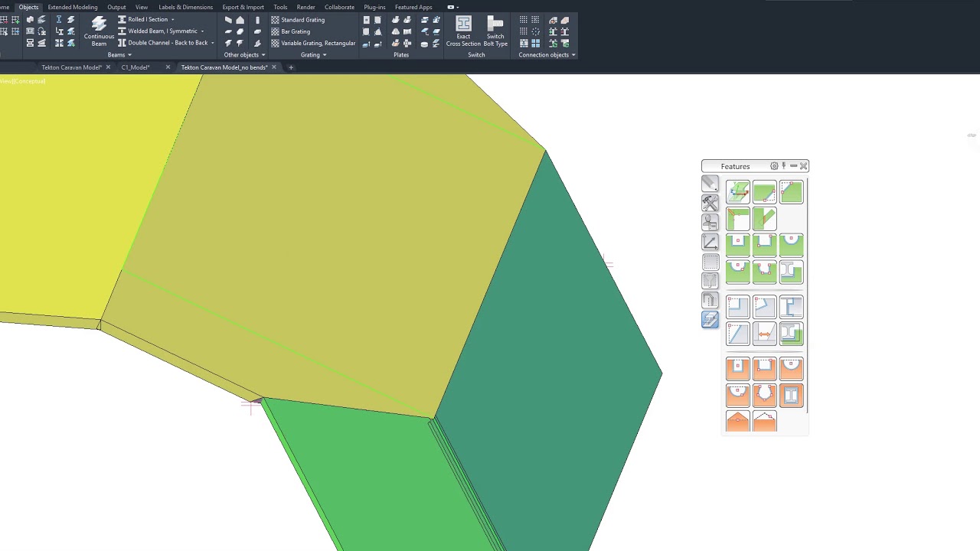This screenshot has width=980, height=551.
Task: Open the Features palette settings gear
Action: (774, 166)
